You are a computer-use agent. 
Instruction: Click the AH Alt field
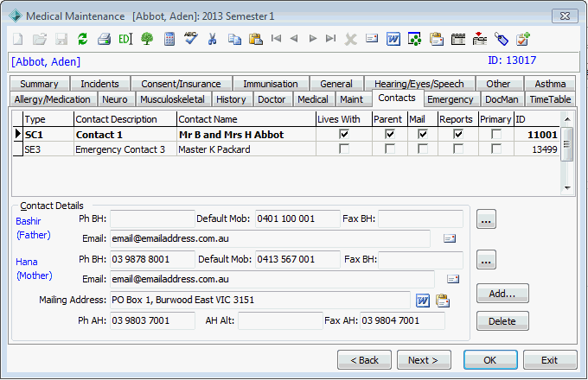point(280,321)
